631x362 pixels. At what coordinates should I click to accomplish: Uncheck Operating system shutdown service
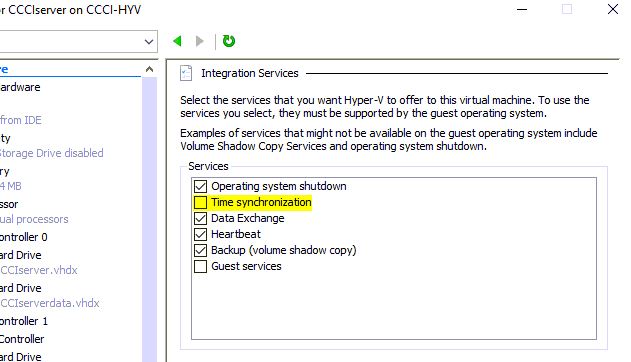pyautogui.click(x=200, y=186)
